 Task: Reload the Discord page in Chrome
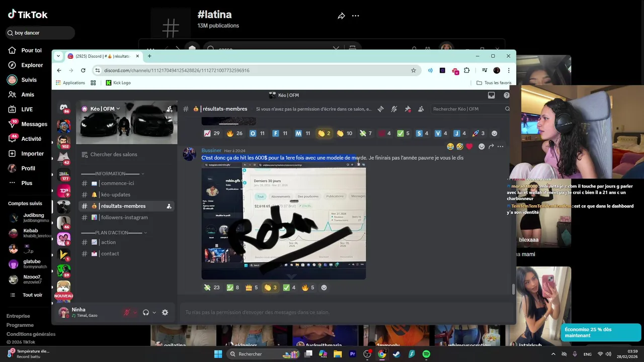[83, 70]
